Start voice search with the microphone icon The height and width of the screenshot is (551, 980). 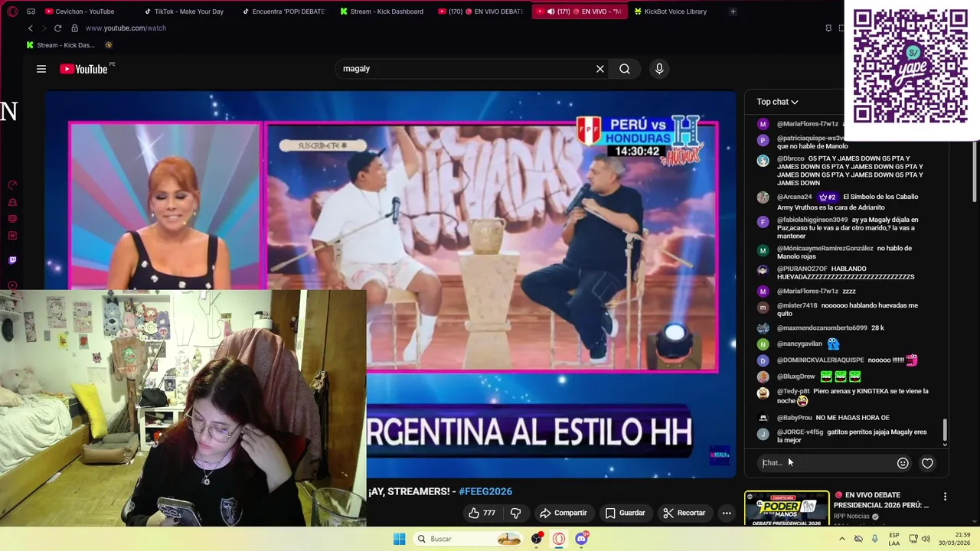click(659, 69)
